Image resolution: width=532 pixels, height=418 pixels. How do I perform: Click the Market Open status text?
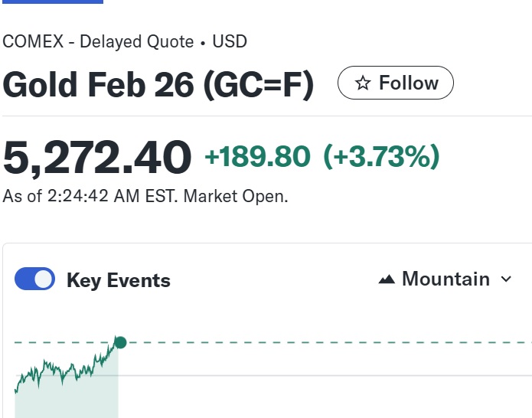point(236,196)
